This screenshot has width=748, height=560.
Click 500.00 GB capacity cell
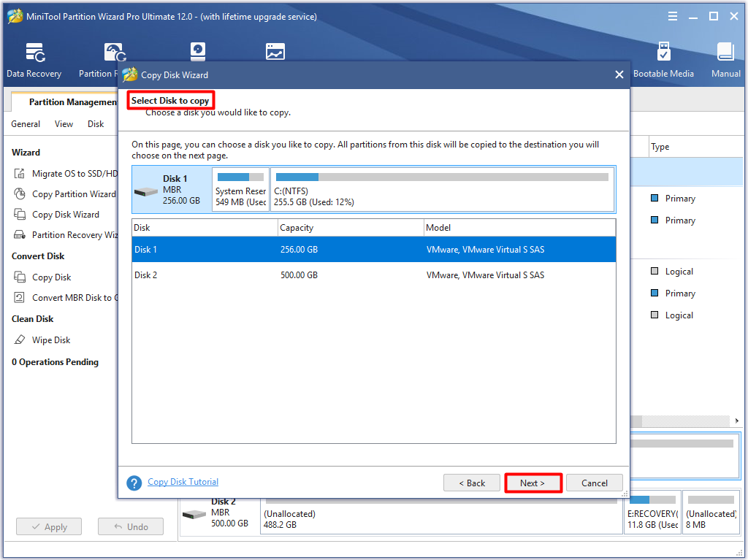[x=299, y=275]
